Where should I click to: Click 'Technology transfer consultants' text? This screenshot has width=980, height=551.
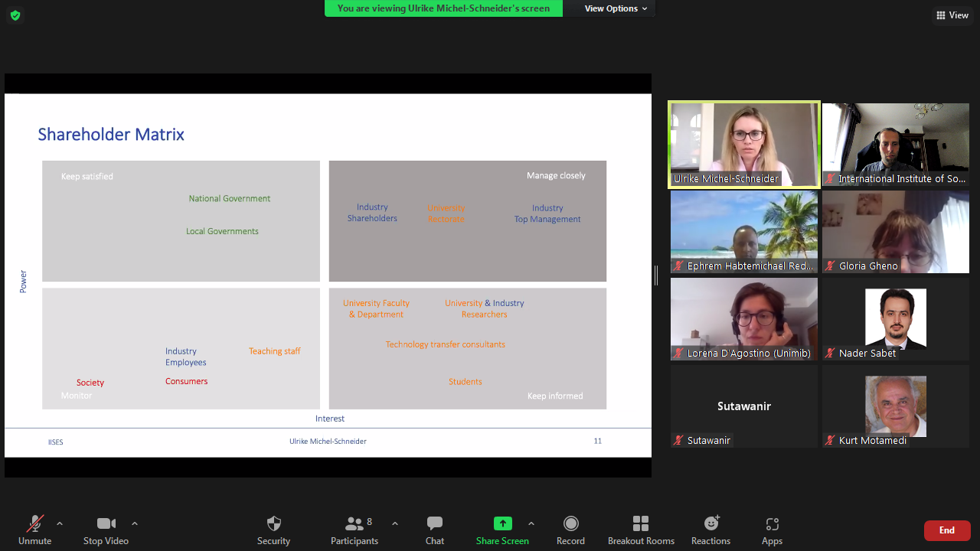pos(446,344)
